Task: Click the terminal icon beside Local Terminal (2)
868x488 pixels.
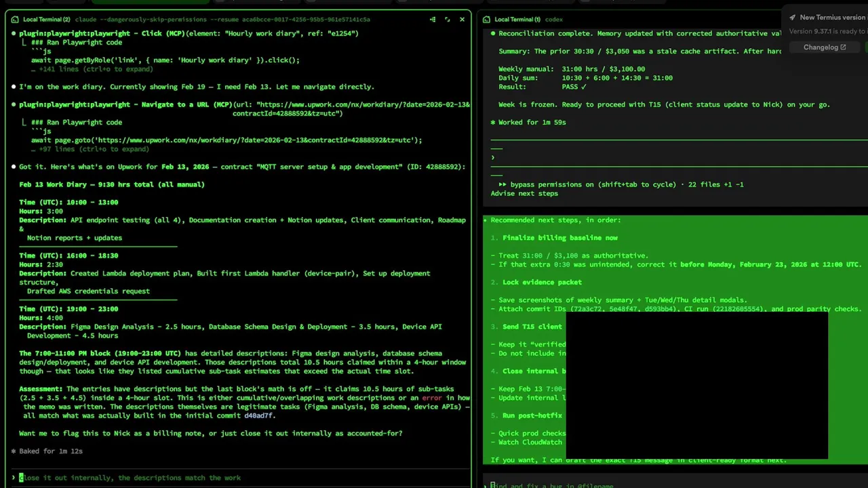Action: 15,20
